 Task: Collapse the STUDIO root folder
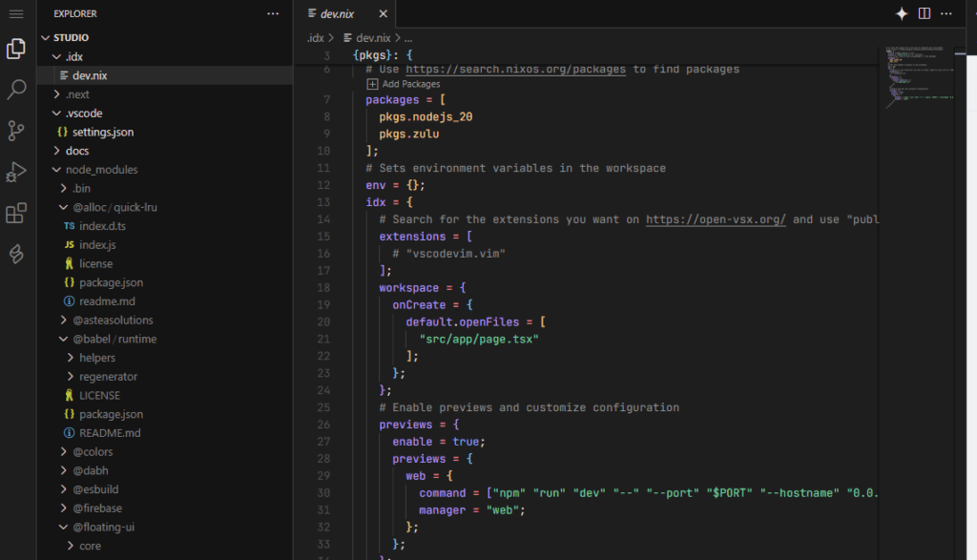click(x=46, y=38)
